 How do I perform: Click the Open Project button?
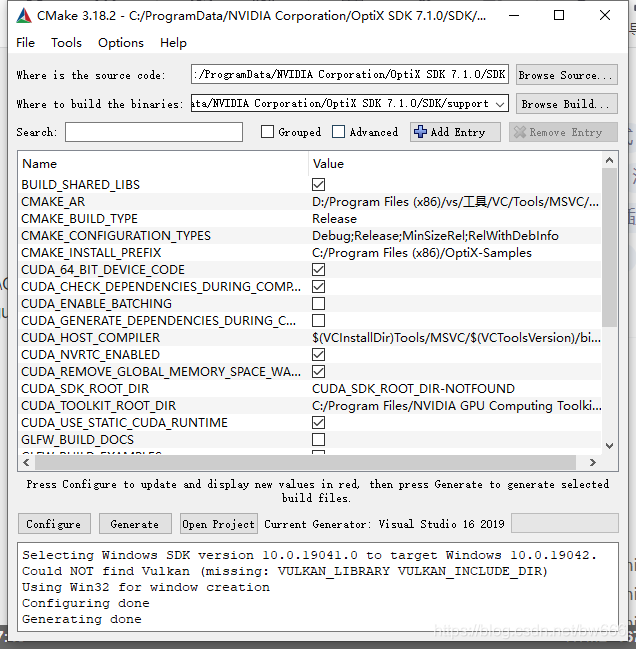(218, 524)
